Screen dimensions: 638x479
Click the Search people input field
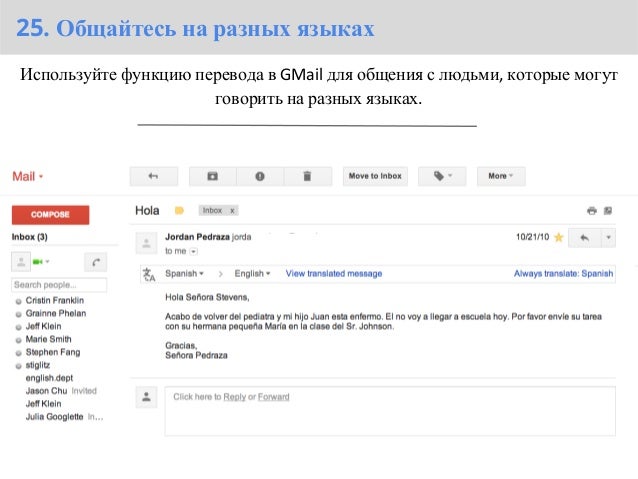[x=59, y=285]
